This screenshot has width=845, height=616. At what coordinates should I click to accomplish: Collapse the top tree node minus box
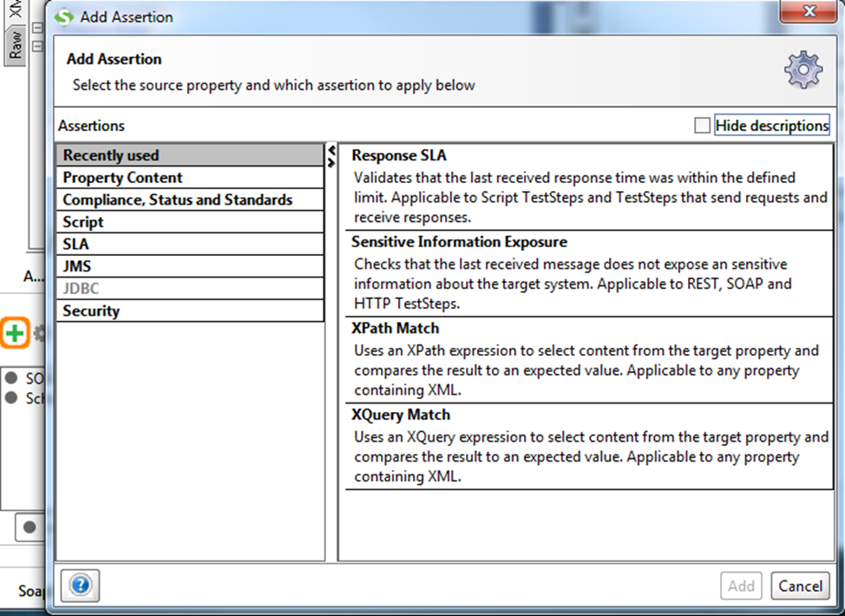(37, 27)
